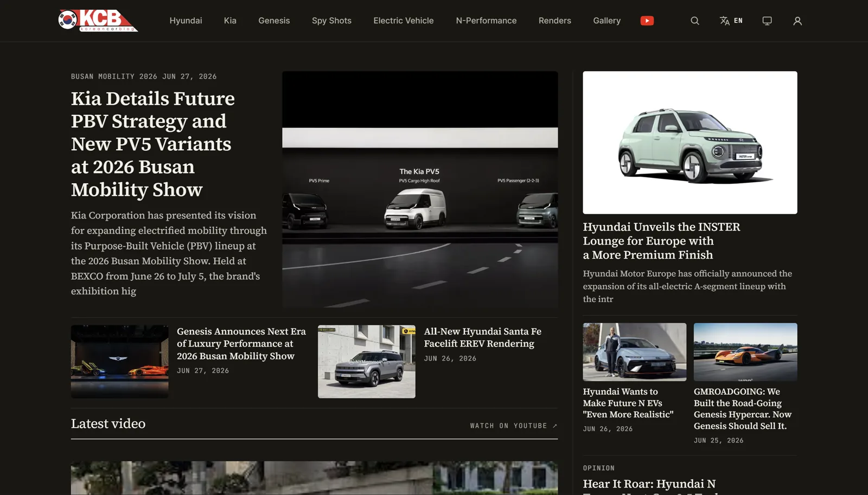Click the Latest video section heading
The width and height of the screenshot is (868, 495).
click(108, 423)
